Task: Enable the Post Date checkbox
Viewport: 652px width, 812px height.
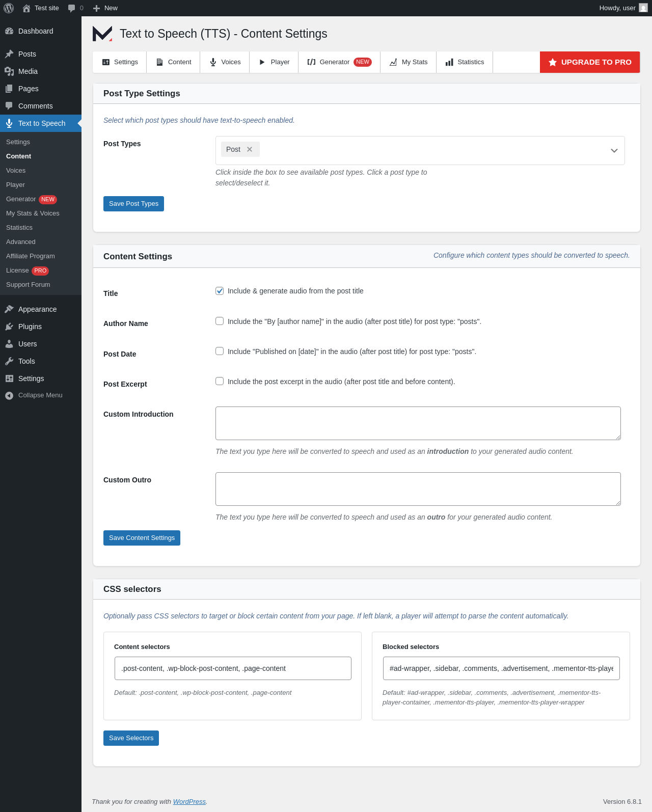Action: click(x=220, y=351)
